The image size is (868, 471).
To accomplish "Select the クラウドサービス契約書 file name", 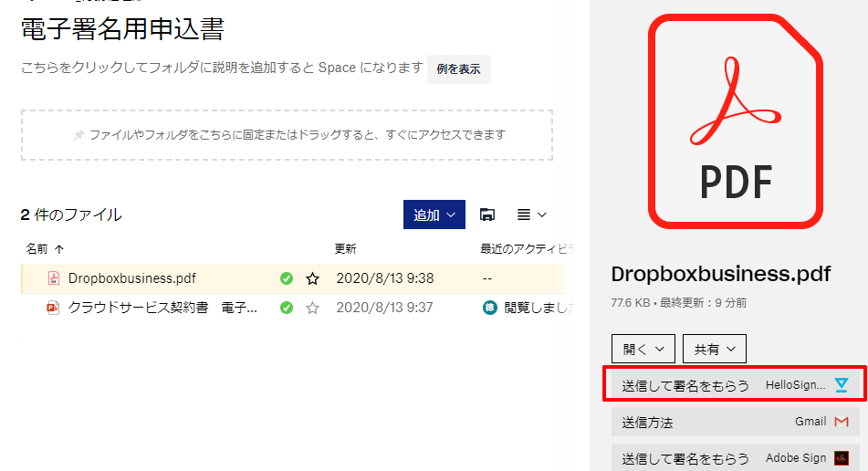I will click(162, 308).
